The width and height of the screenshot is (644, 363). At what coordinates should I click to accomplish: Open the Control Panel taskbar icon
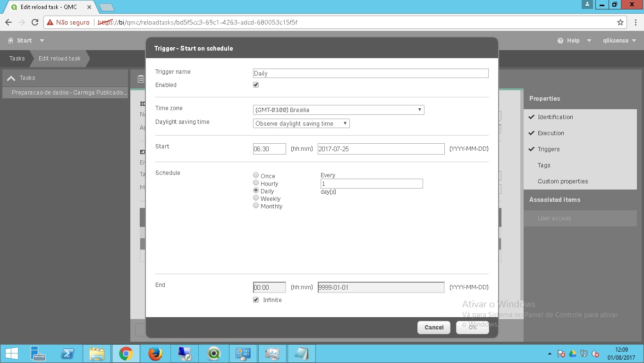pyautogui.click(x=243, y=354)
